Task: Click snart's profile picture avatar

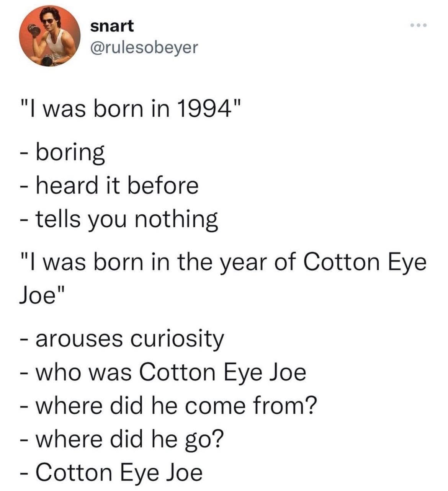Action: pyautogui.click(x=50, y=36)
